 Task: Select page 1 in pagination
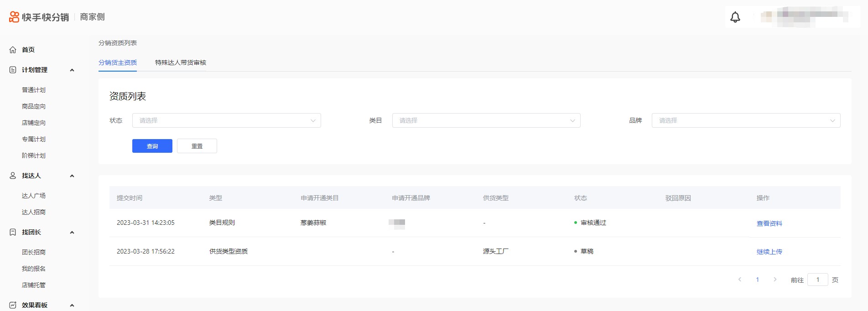758,280
